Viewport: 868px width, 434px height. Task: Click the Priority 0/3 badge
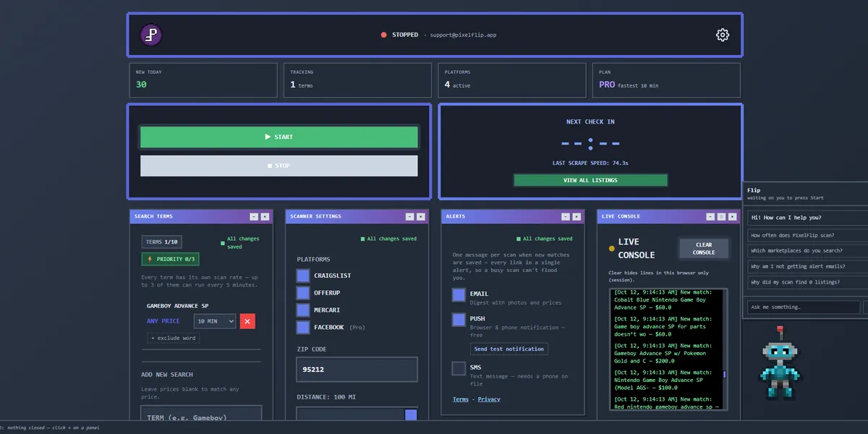point(170,259)
